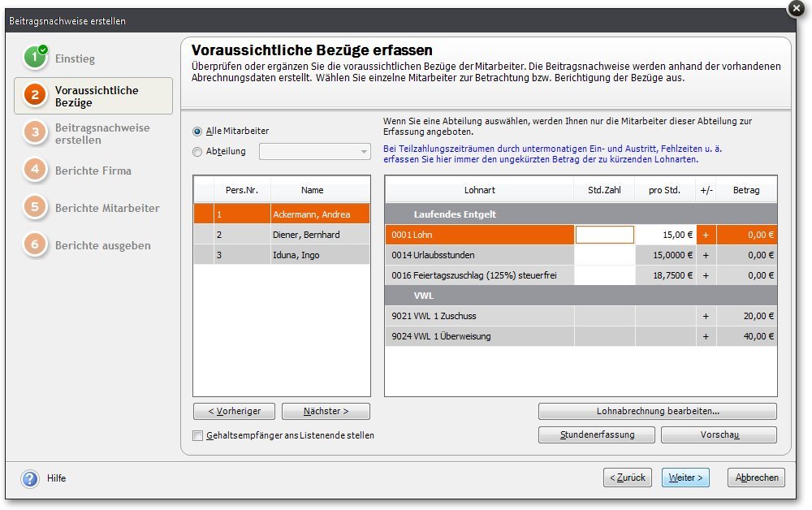Enable Gehaltsempfänger ans Listenende stellen

coord(197,435)
